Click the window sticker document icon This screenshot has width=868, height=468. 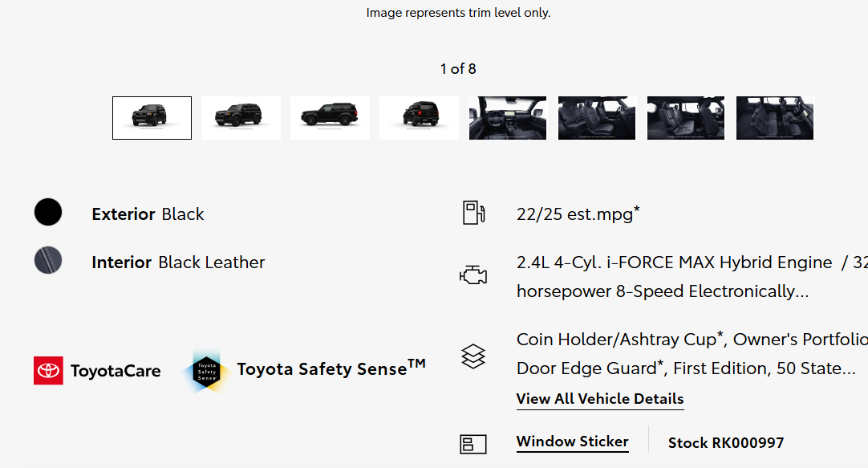point(473,444)
